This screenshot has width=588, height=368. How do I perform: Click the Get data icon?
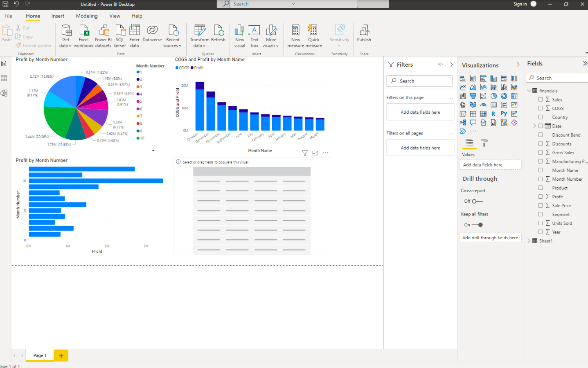[x=66, y=31]
